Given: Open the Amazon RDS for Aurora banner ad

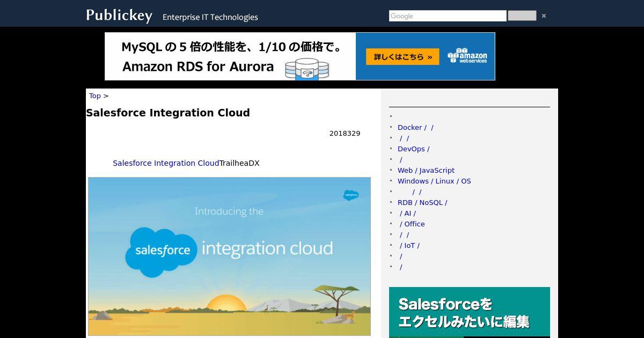Looking at the screenshot, I should click(x=300, y=56).
